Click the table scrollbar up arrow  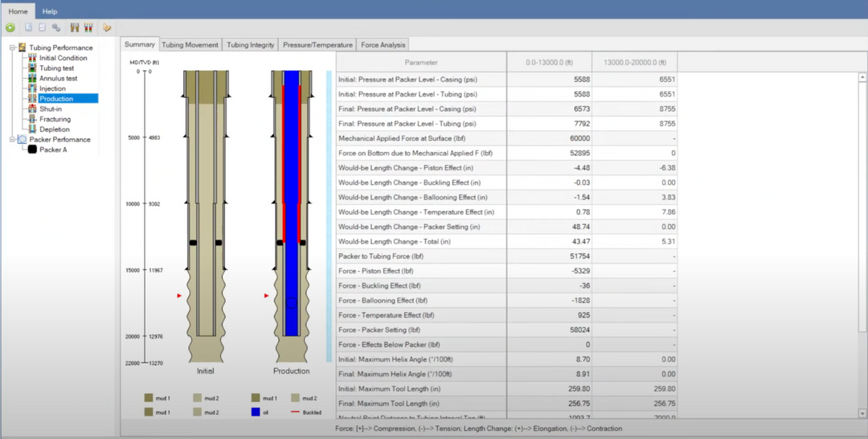pyautogui.click(x=862, y=77)
